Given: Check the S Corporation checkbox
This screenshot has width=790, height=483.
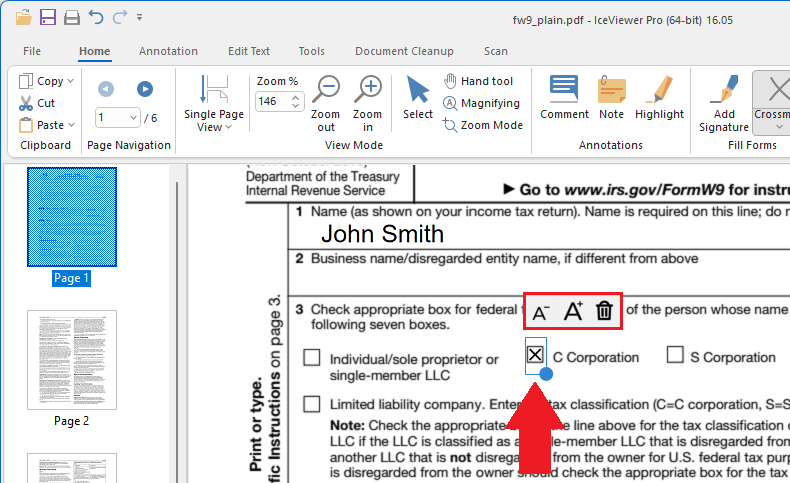Looking at the screenshot, I should [675, 355].
